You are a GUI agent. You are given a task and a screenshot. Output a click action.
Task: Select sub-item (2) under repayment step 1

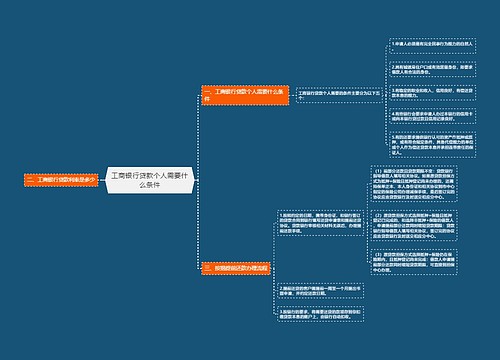tap(414, 225)
